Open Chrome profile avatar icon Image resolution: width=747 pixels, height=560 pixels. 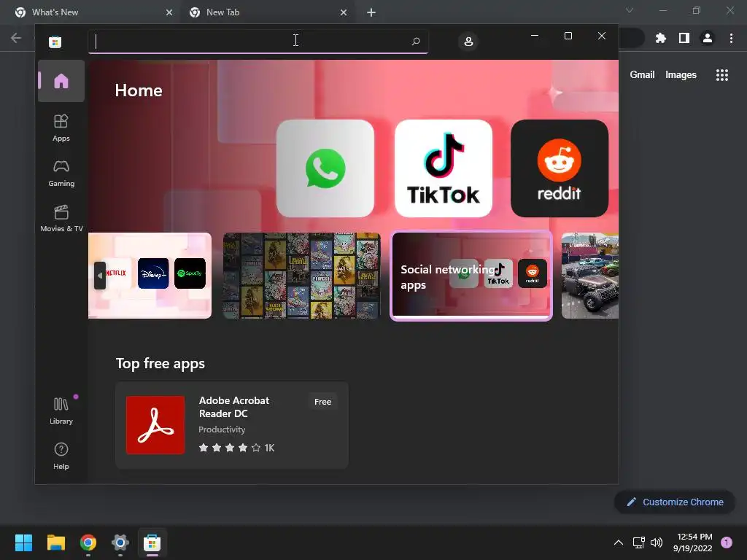coord(708,38)
